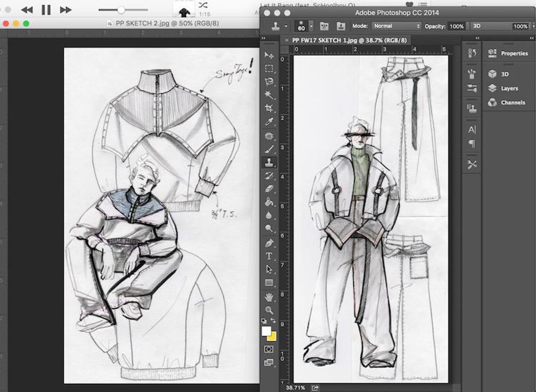This screenshot has width=536, height=392.
Task: Toggle Quick Mask mode
Action: pyautogui.click(x=269, y=349)
